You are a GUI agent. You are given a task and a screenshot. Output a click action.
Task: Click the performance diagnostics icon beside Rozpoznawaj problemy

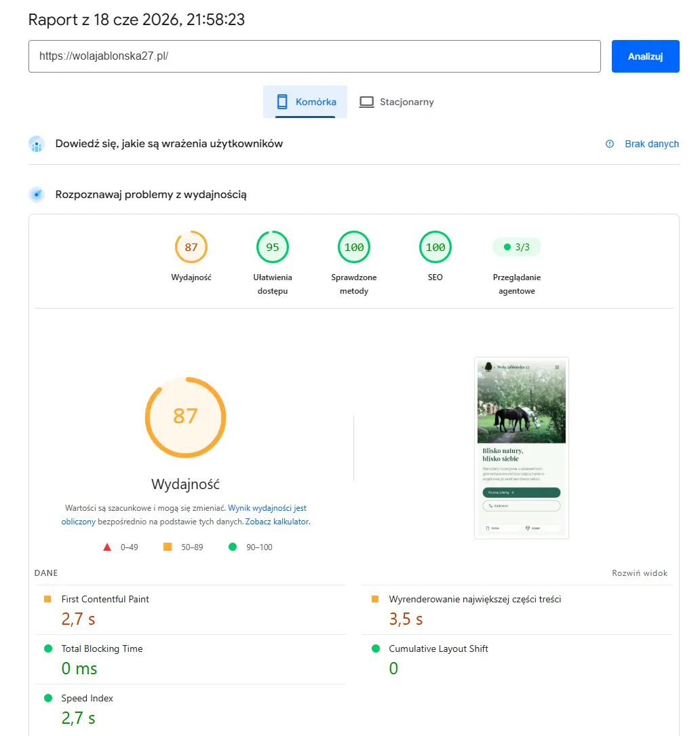coord(37,194)
